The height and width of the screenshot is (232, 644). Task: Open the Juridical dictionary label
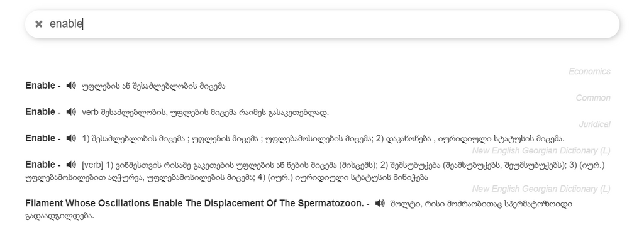point(595,124)
